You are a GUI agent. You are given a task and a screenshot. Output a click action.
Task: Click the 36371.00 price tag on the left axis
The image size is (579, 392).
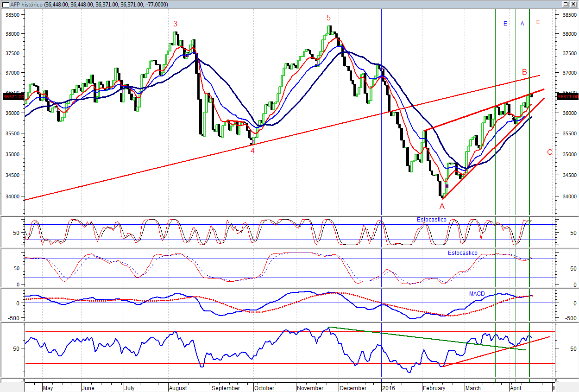[x=13, y=97]
